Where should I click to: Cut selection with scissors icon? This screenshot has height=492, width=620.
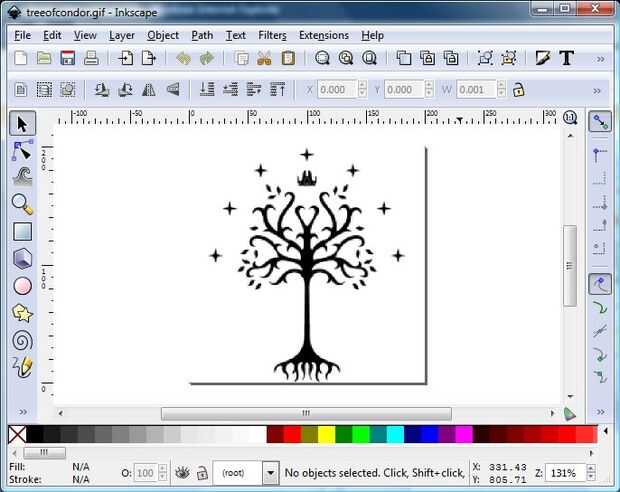point(265,58)
